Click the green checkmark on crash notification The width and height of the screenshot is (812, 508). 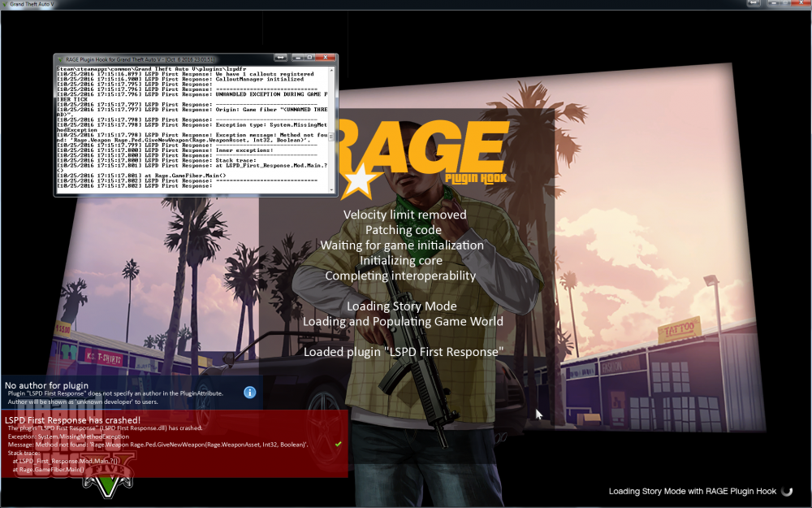(338, 445)
